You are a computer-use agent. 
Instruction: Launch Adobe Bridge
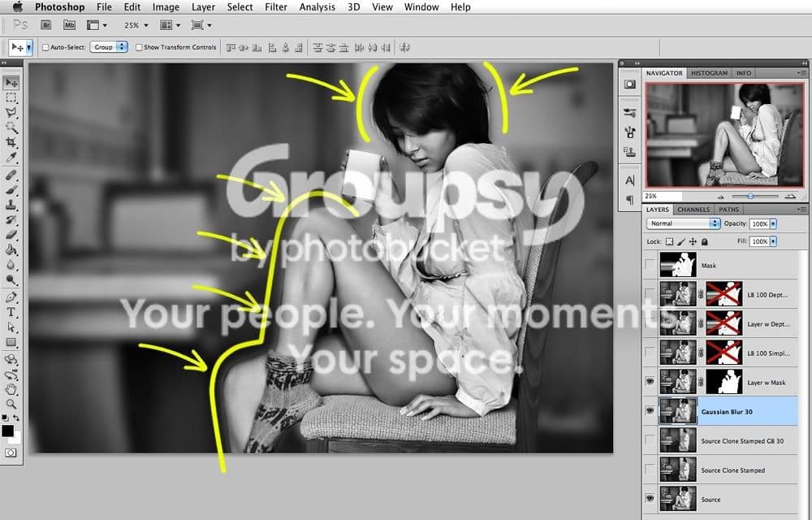click(x=46, y=25)
